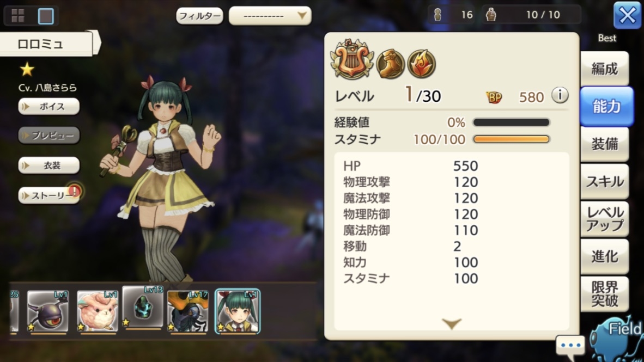This screenshot has width=644, height=362.
Task: Open the 編成 tab
Action: (x=605, y=69)
